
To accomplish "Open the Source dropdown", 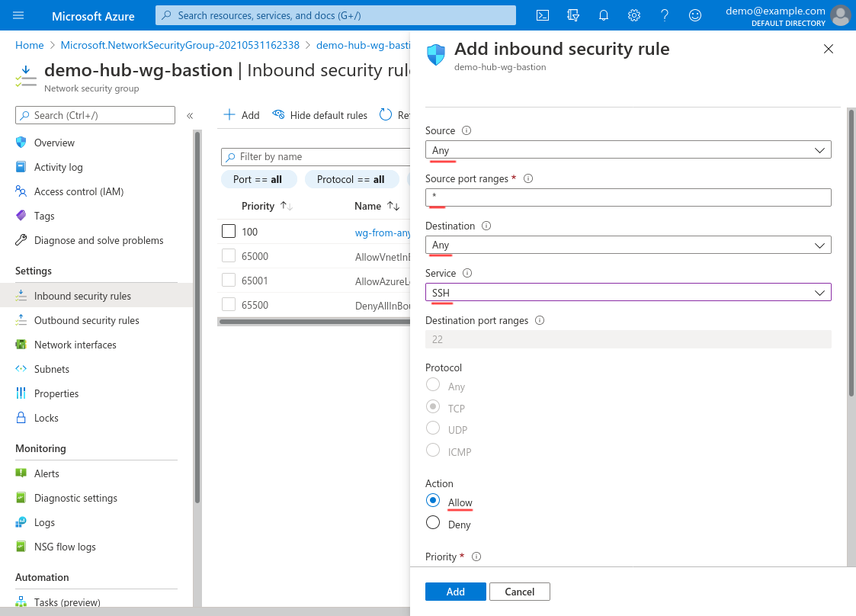I will (628, 149).
